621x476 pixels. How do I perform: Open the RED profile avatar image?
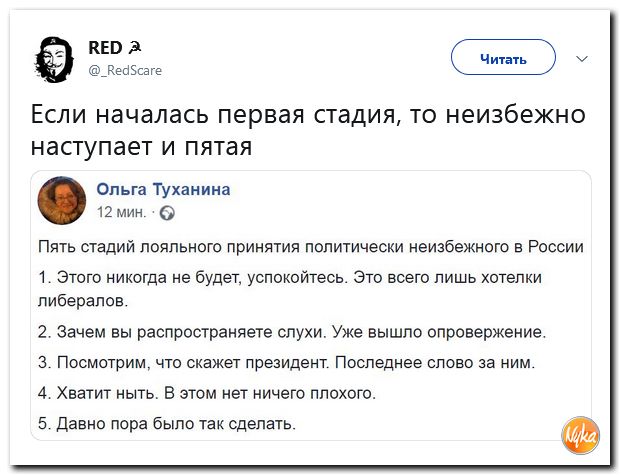54,59
